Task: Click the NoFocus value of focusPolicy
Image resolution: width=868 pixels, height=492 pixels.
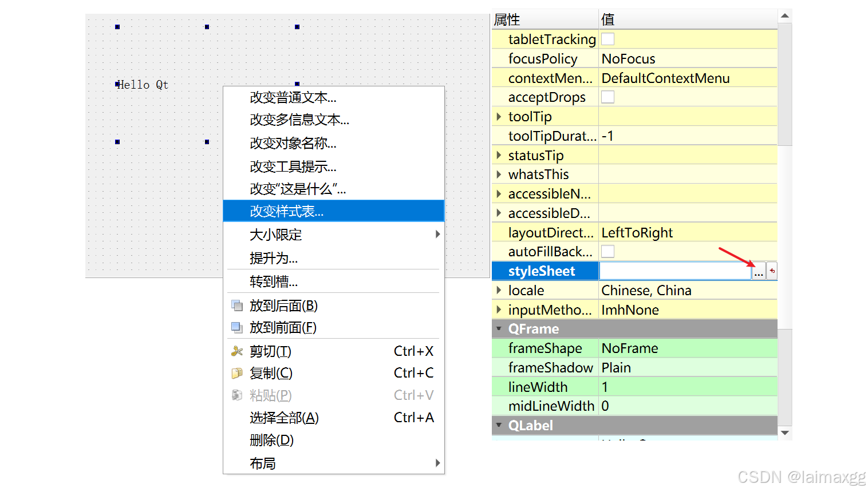Action: (628, 59)
